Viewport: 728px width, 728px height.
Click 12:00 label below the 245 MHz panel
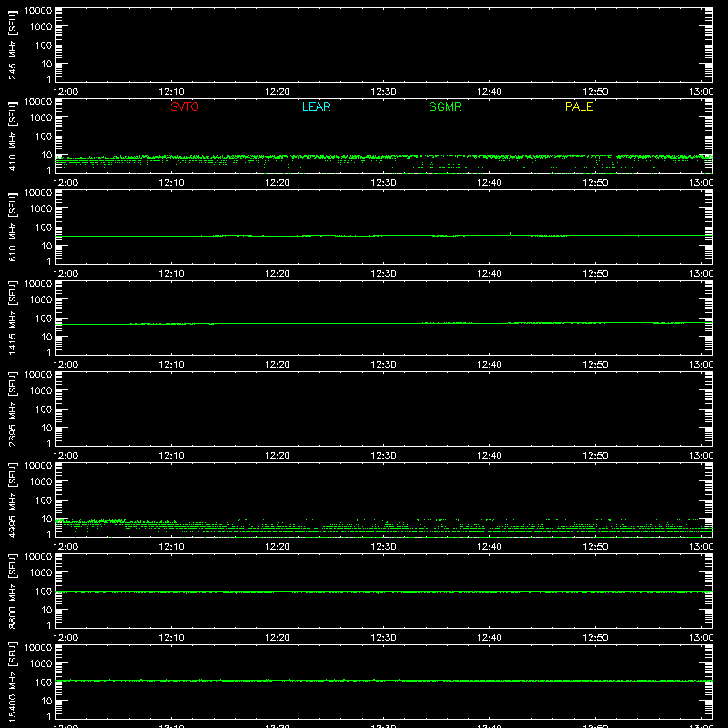click(x=66, y=92)
